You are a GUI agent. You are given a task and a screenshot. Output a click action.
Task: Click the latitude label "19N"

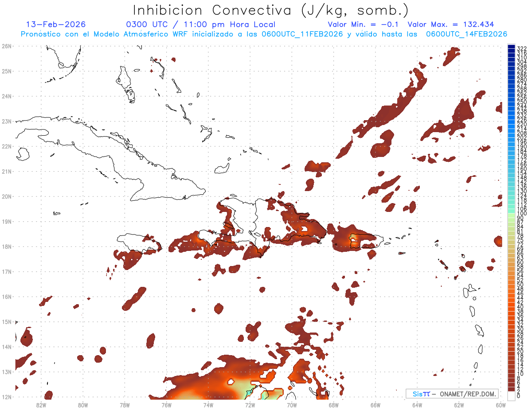[7, 221]
